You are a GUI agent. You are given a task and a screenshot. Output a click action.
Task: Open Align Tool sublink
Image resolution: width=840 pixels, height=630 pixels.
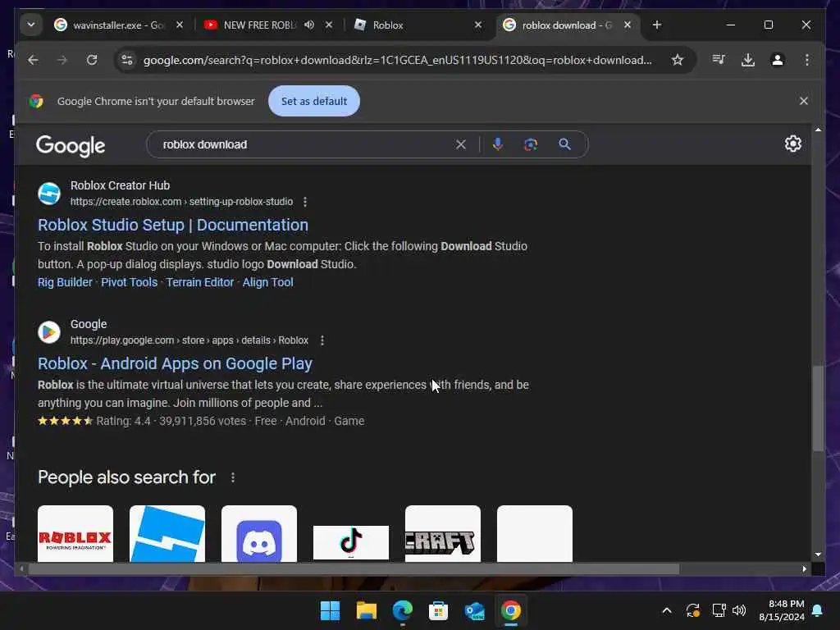[268, 282]
